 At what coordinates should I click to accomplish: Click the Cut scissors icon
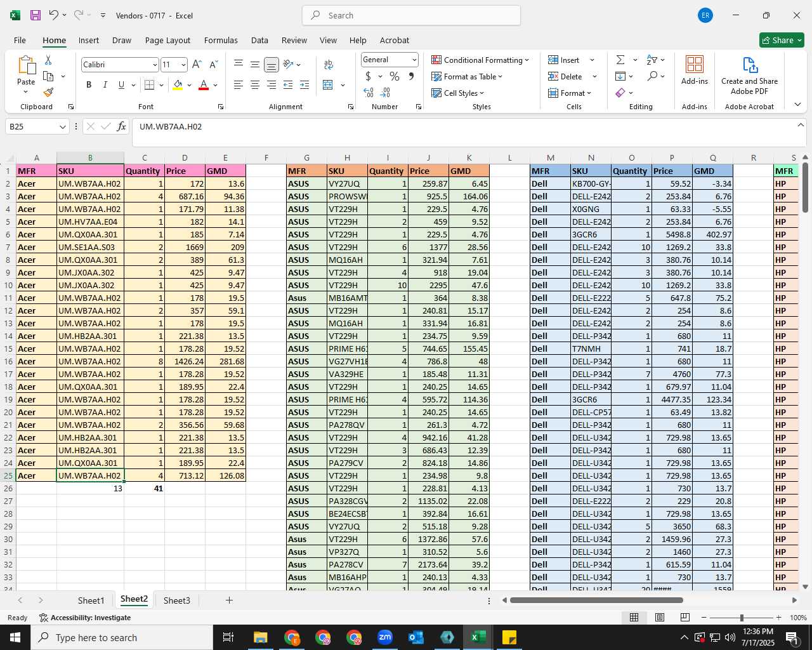(x=48, y=60)
